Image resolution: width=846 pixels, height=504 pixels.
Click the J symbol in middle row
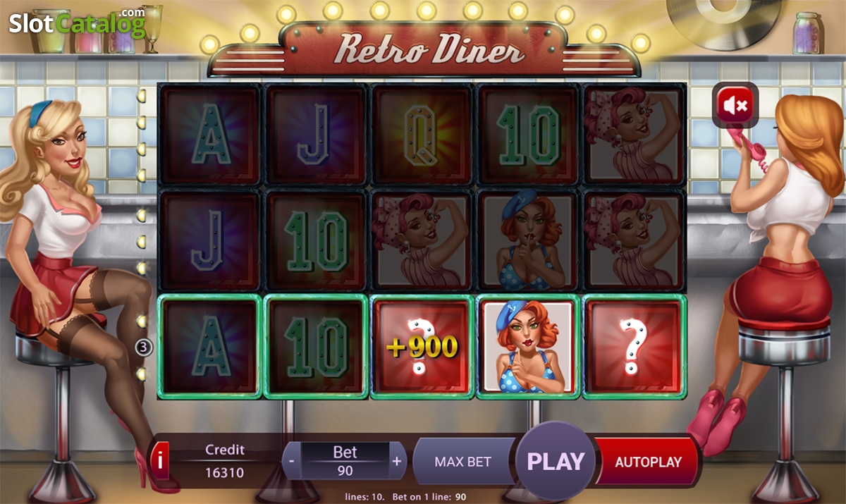(x=210, y=240)
